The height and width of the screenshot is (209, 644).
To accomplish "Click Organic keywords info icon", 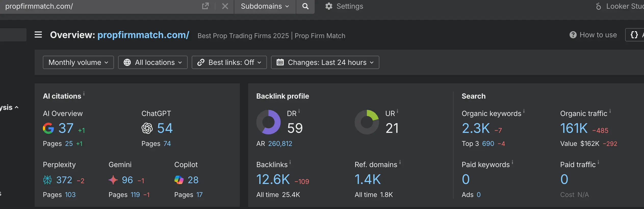I will coord(524,111).
